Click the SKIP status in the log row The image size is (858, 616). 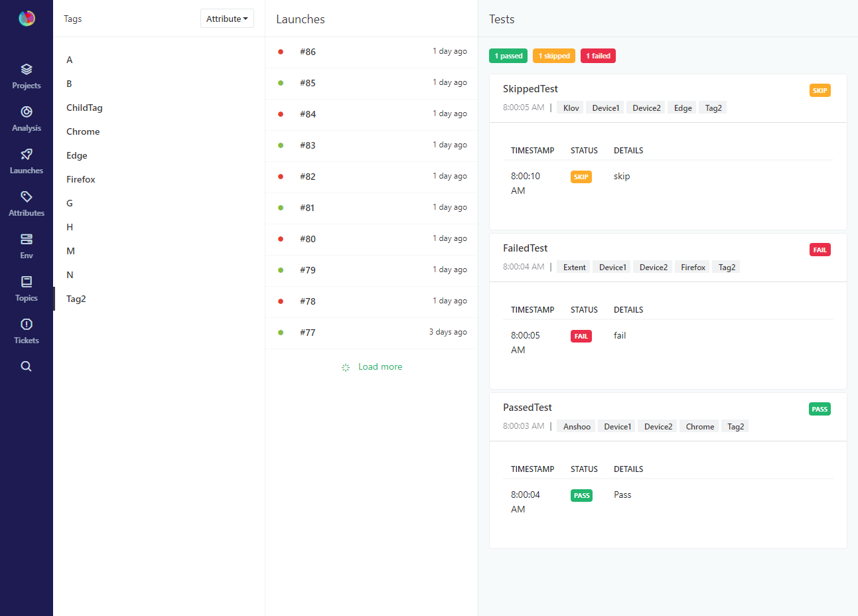[581, 177]
